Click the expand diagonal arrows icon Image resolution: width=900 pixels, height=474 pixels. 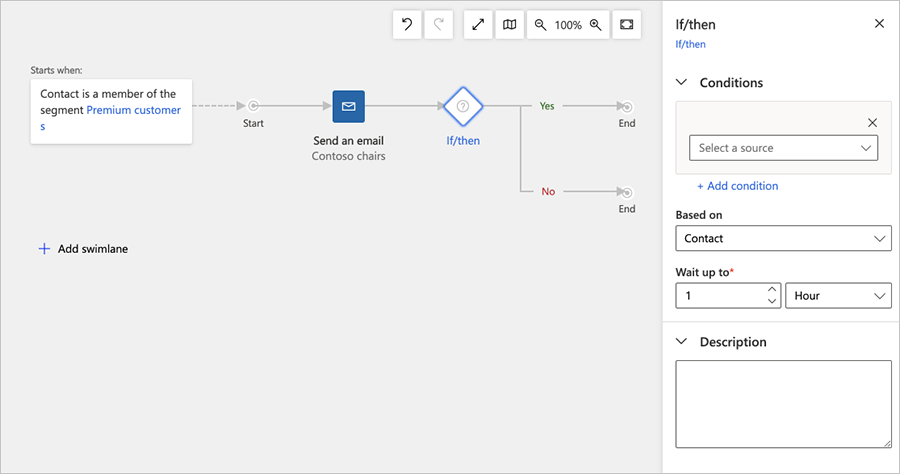479,25
